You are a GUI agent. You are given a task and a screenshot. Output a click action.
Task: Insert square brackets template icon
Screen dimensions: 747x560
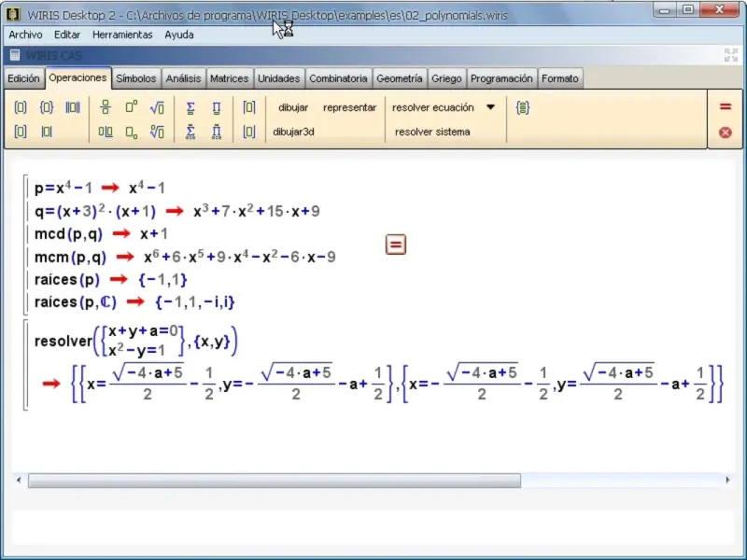tap(20, 132)
